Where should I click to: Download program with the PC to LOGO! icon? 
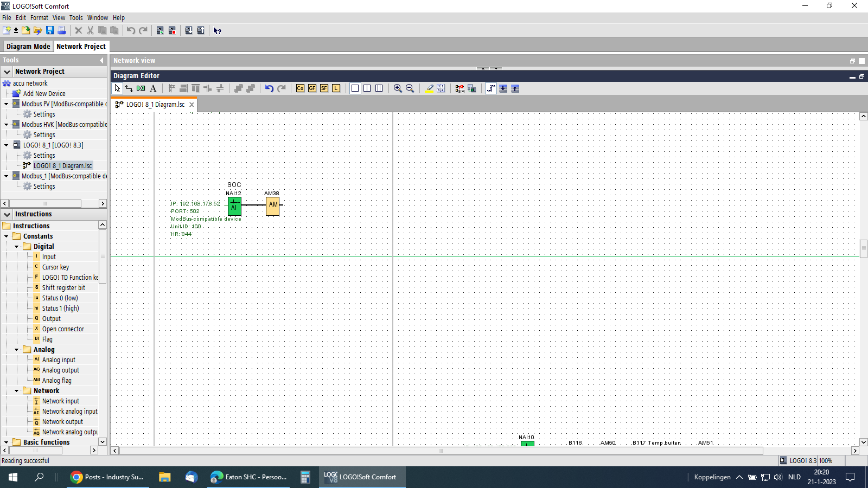[189, 30]
